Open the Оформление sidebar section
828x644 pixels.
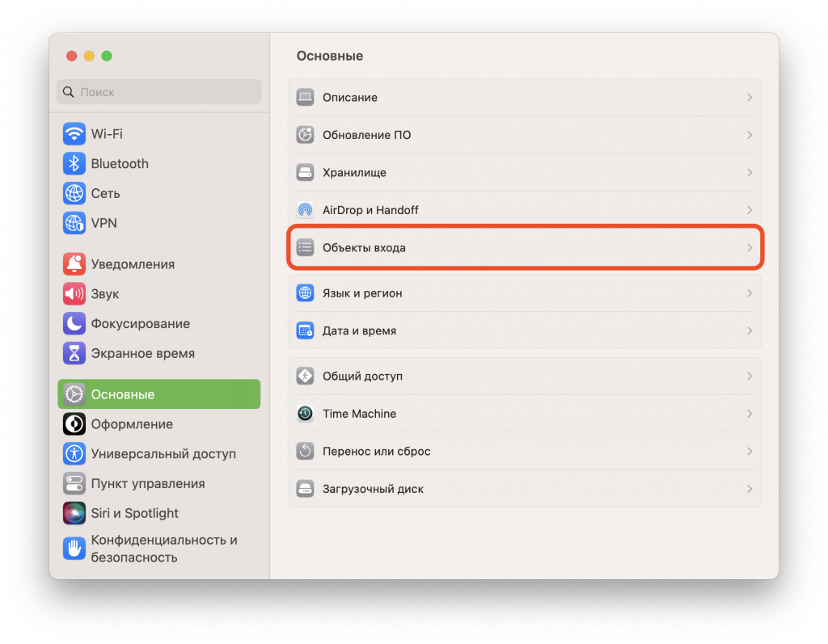pyautogui.click(x=132, y=424)
